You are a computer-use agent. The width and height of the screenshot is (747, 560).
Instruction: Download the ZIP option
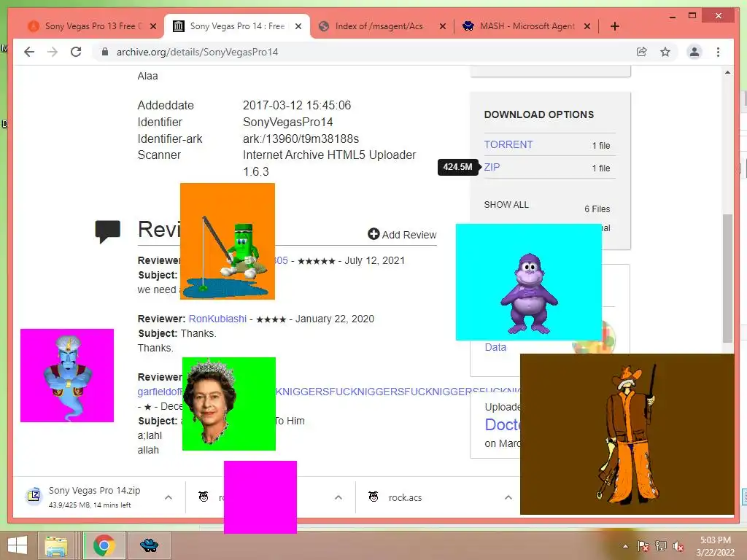click(492, 167)
